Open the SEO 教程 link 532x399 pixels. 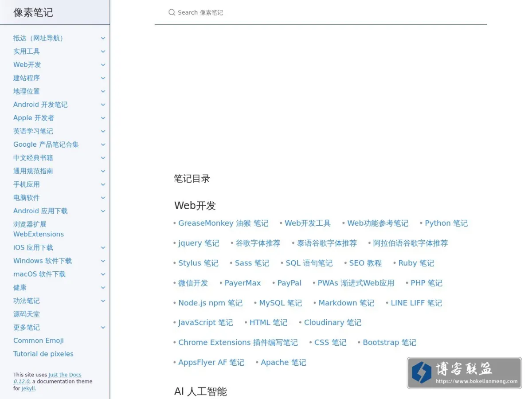[x=365, y=263]
